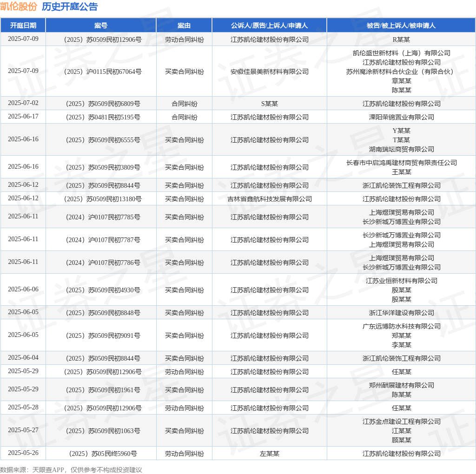Viewport: 476px width, 474px height.
Task: Click the 历史开庭公告 heading
Action: (x=70, y=7)
